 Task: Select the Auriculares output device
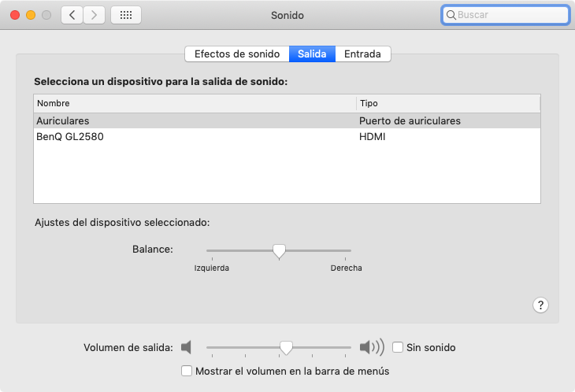287,121
